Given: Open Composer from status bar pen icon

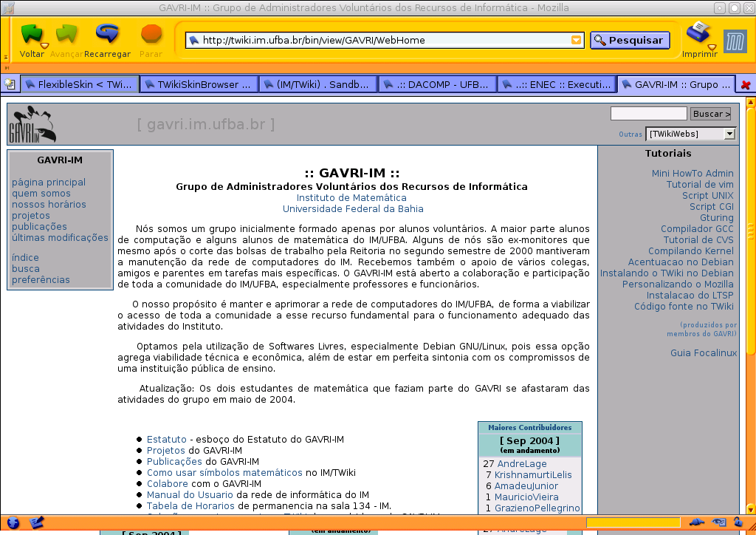Looking at the screenshot, I should (36, 523).
